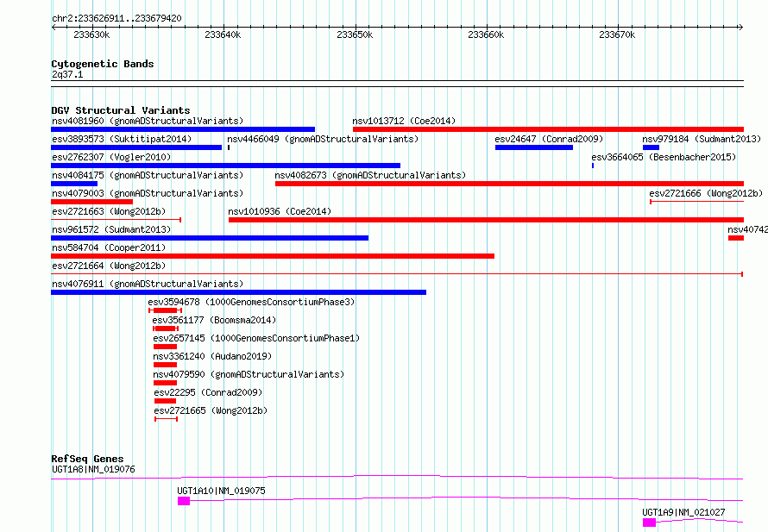Select nsv979184 (Sudmant2013) variant label
Screen dimensions: 768x532
click(x=702, y=139)
